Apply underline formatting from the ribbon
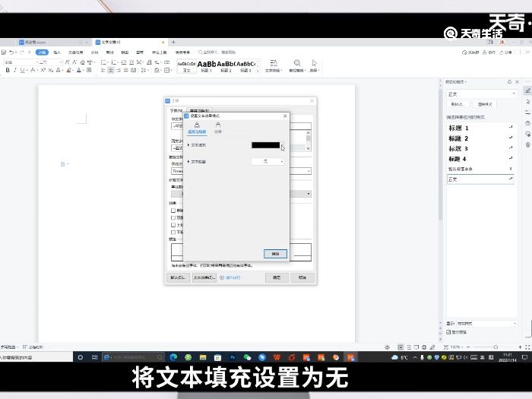The height and width of the screenshot is (399, 532). pos(22,70)
